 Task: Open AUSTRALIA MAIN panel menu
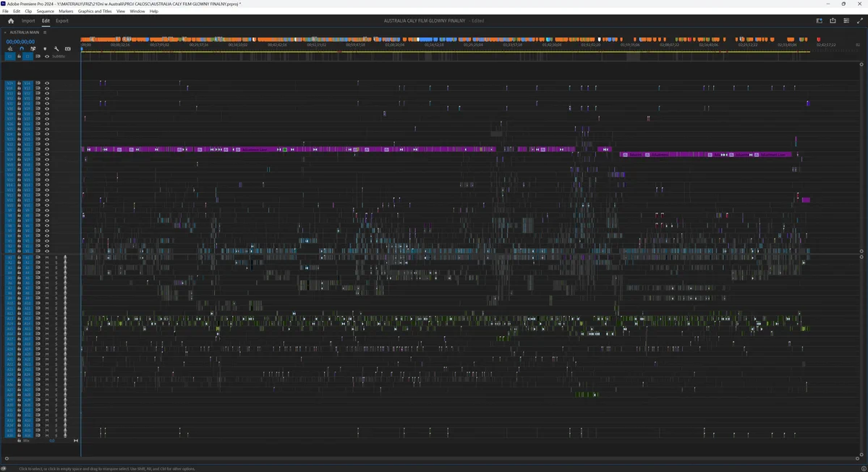pyautogui.click(x=45, y=33)
